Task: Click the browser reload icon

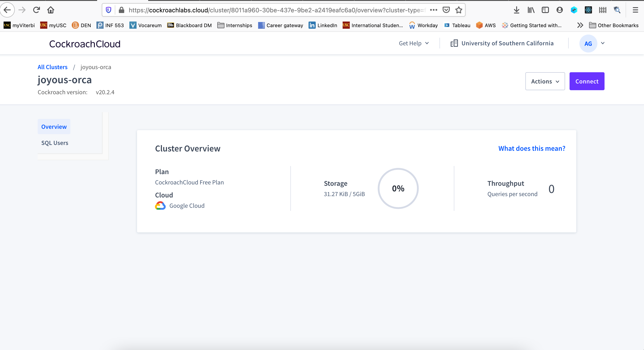Action: tap(37, 10)
